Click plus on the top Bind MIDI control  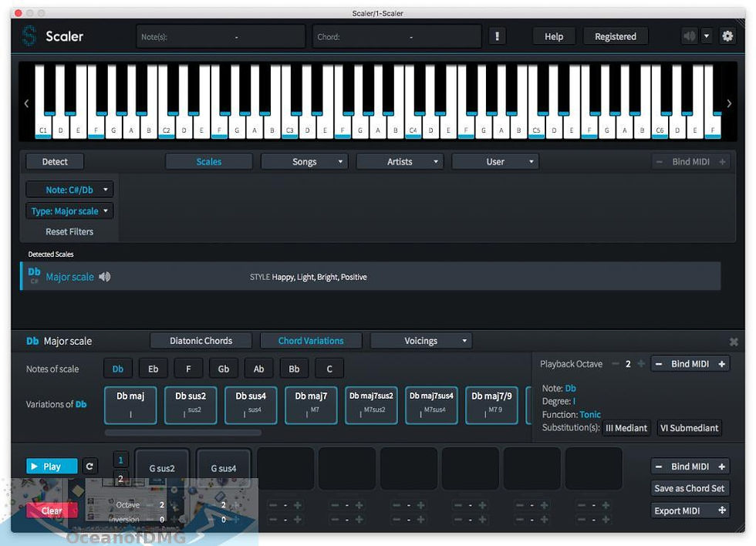pyautogui.click(x=722, y=162)
